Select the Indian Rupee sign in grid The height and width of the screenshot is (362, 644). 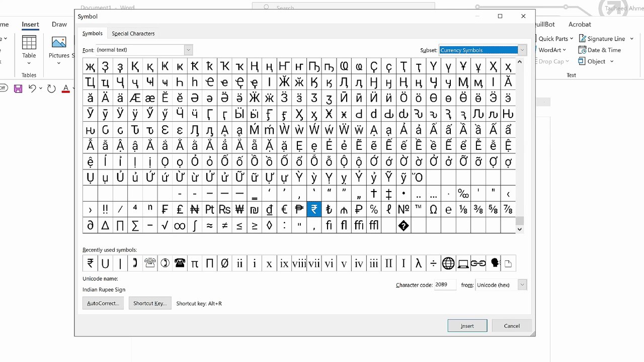[x=314, y=210]
